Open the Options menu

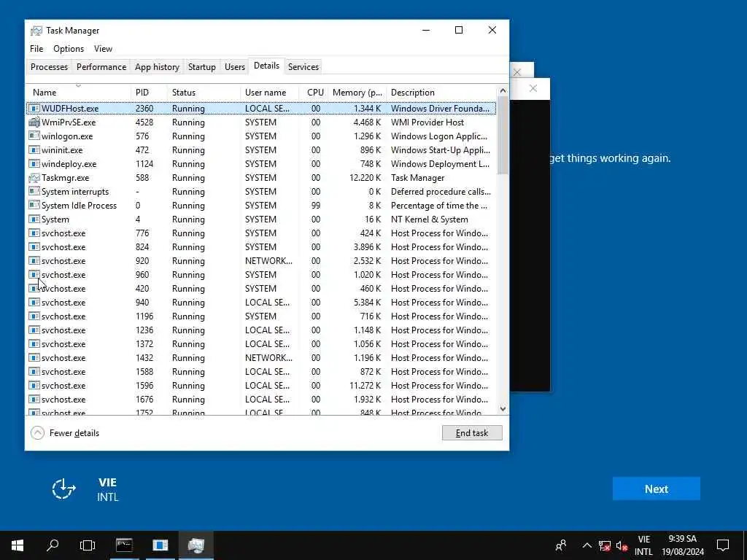69,49
